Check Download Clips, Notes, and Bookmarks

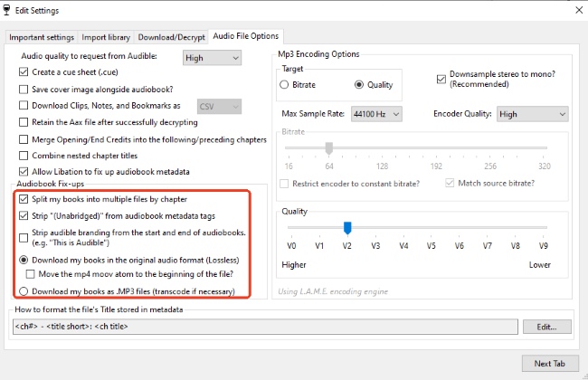pyautogui.click(x=24, y=106)
